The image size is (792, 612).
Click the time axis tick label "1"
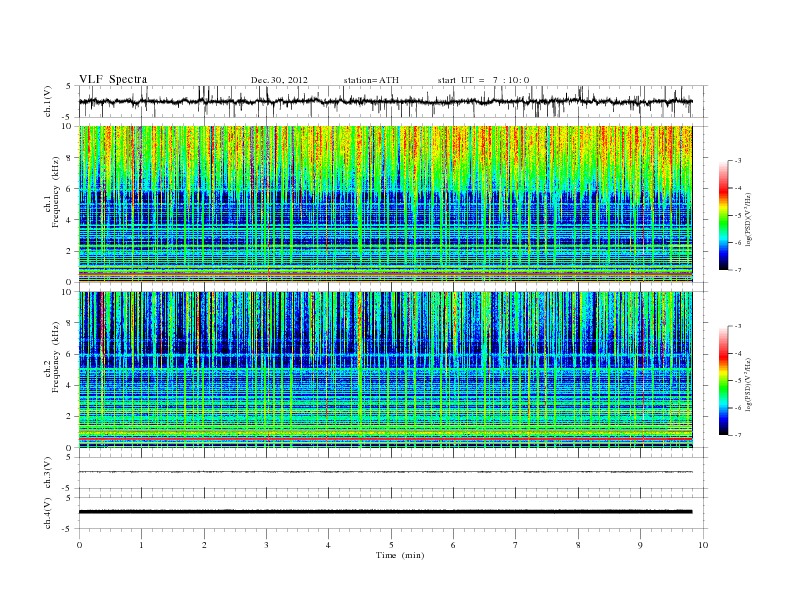[x=141, y=545]
